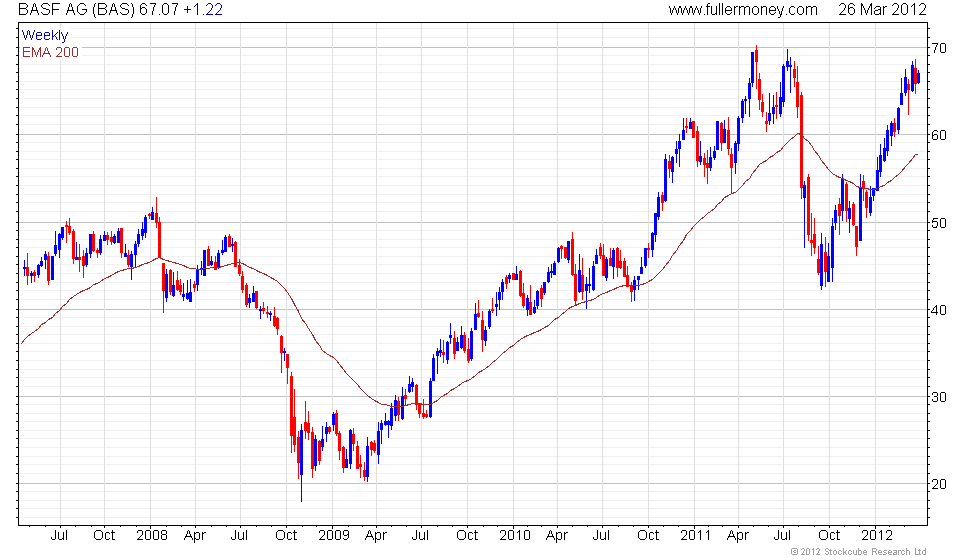Click the 70 price axis label
The image size is (980, 560).
(x=939, y=48)
